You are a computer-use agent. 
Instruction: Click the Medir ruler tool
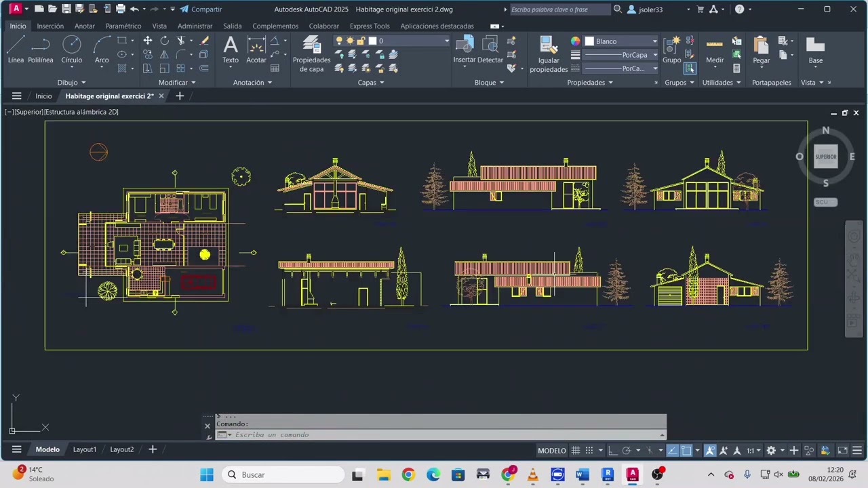[x=715, y=50]
